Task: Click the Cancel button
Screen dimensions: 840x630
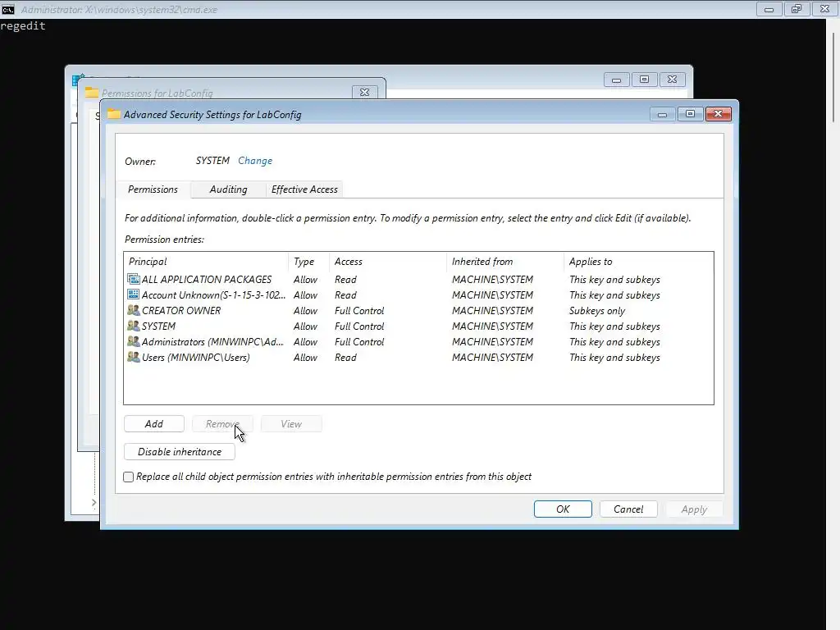Action: pos(628,509)
